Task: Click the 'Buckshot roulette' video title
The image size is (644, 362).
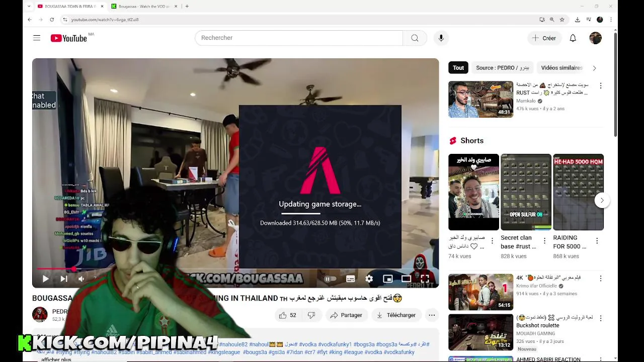Action: tap(538, 325)
